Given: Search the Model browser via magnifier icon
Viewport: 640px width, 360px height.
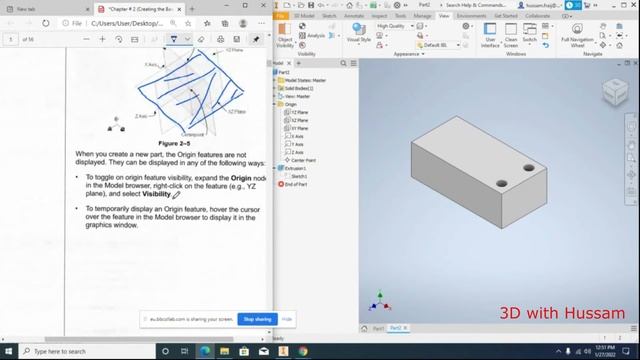Looking at the screenshot, I should [x=343, y=63].
